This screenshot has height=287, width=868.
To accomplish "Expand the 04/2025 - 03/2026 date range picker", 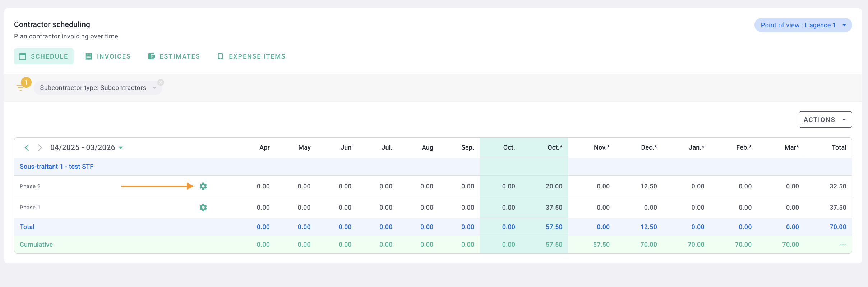I will pos(87,147).
